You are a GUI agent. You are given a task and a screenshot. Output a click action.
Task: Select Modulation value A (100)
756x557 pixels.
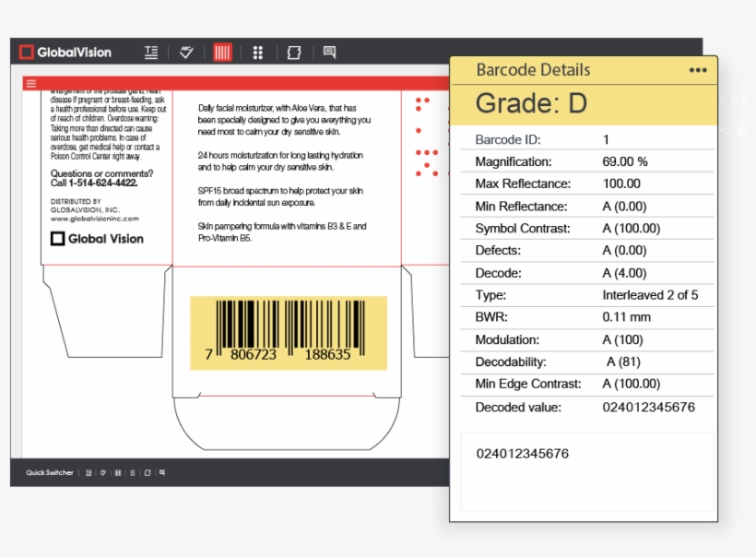622,339
